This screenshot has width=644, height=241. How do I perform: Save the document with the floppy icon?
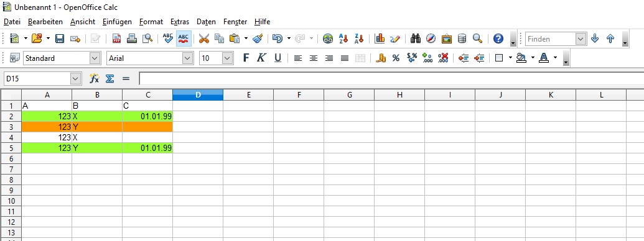click(60, 39)
